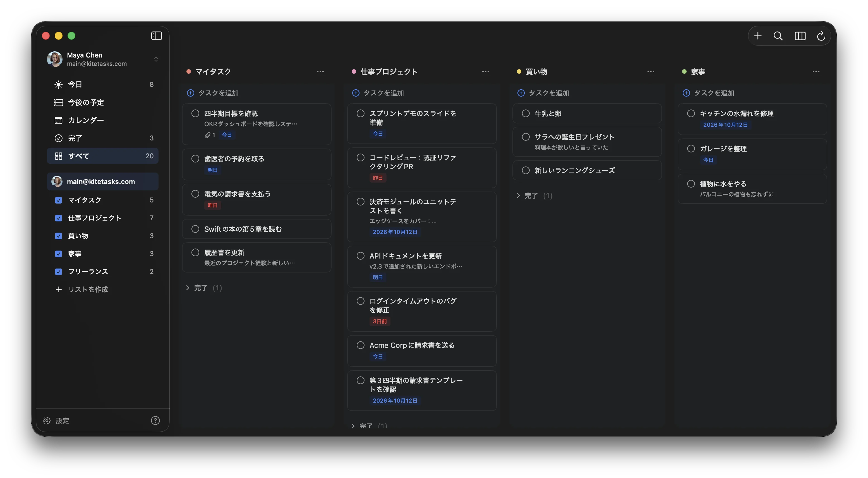Select カレンダー in the sidebar
The image size is (868, 478).
tap(103, 120)
